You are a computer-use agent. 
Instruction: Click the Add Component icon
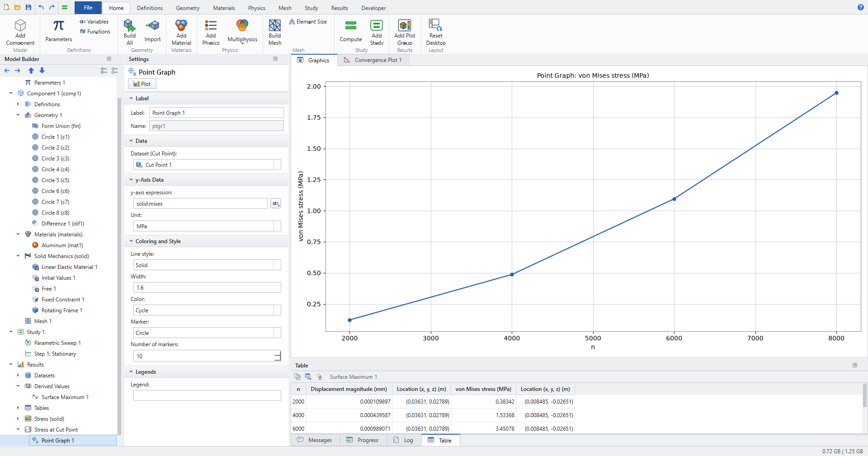pos(20,25)
